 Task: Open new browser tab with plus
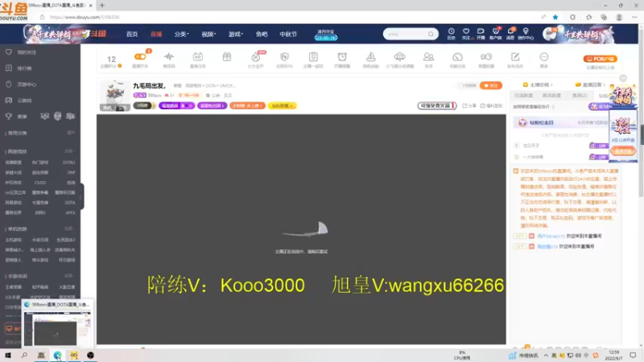coord(102,6)
